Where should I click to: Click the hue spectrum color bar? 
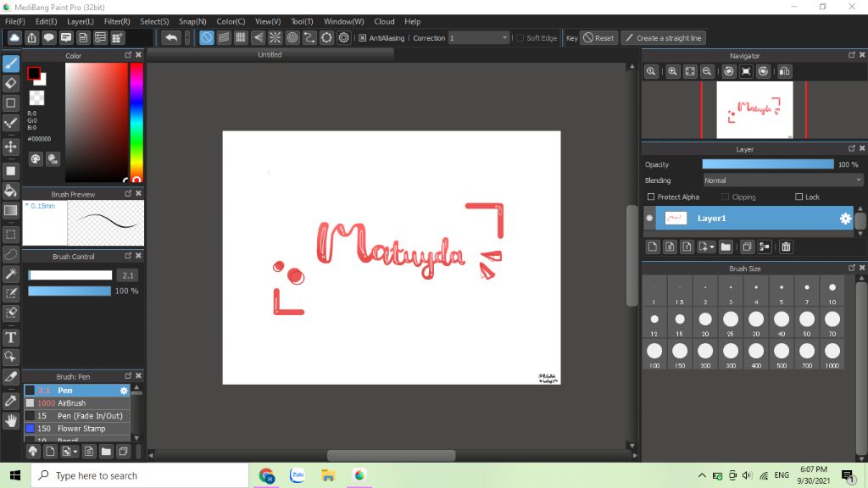coord(136,119)
